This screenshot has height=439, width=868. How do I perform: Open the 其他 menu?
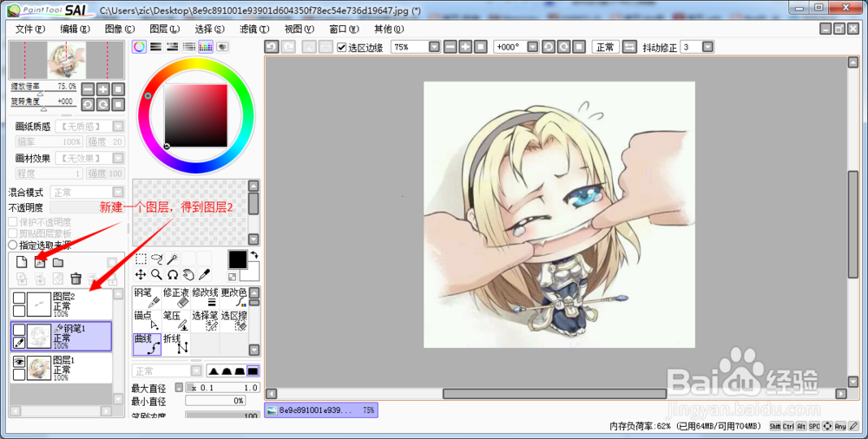[389, 29]
